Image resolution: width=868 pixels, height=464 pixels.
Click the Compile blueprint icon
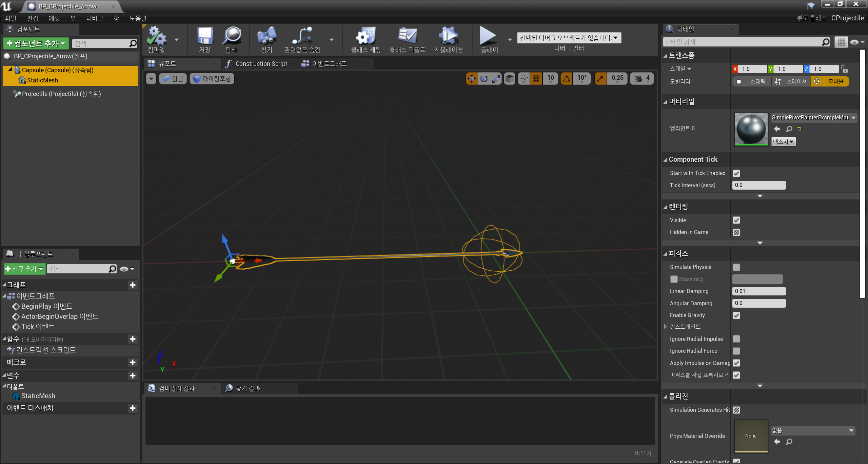tap(156, 36)
